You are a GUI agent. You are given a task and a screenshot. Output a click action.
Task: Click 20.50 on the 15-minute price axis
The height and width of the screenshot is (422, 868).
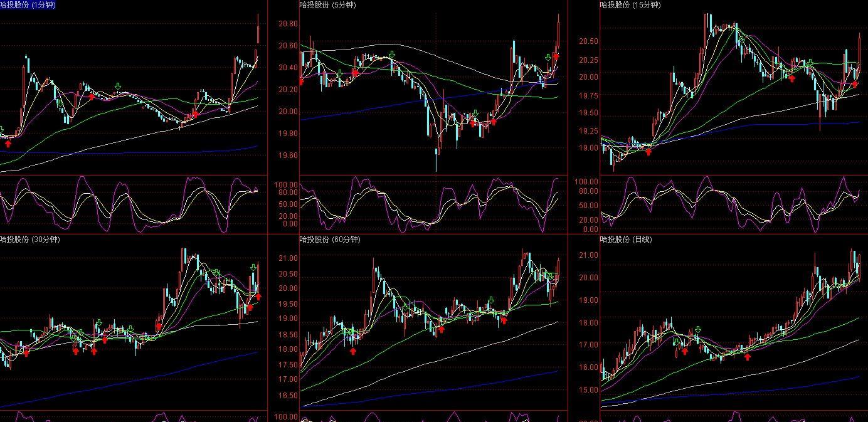(x=588, y=41)
